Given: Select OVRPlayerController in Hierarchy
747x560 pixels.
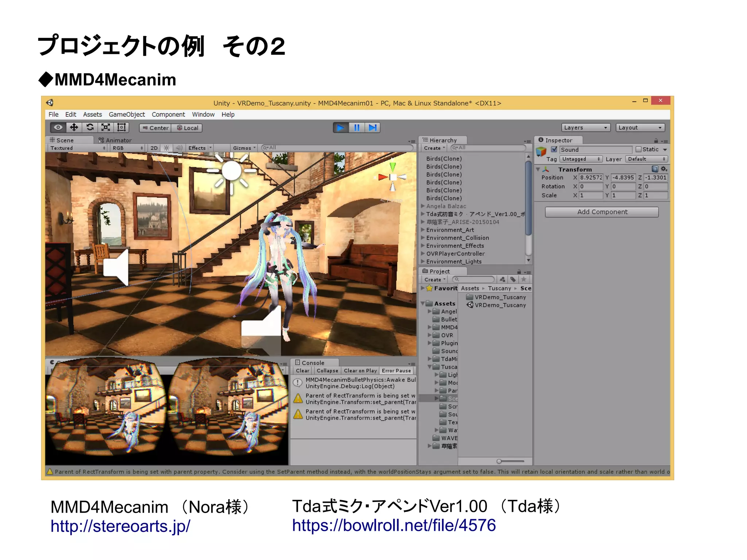Looking at the screenshot, I should [x=456, y=254].
